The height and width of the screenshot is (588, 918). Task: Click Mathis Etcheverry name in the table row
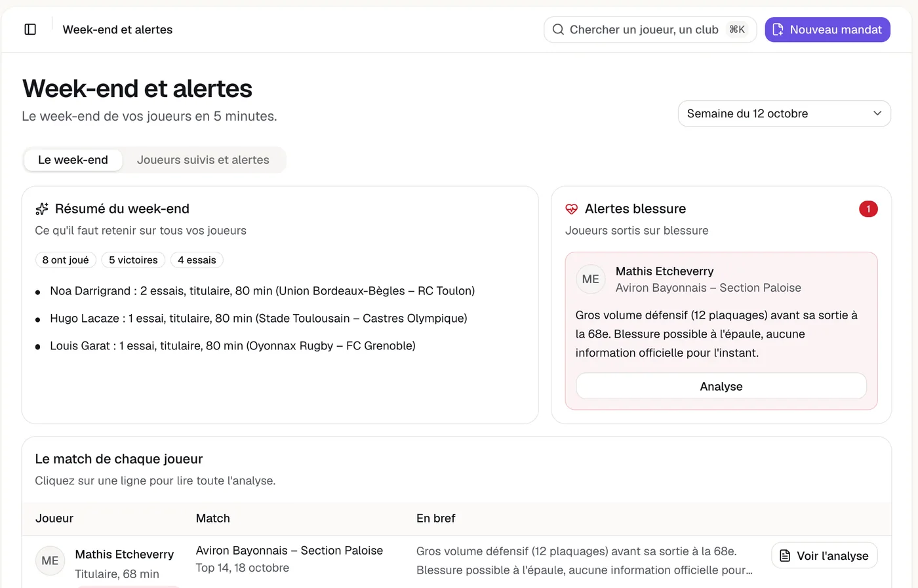click(125, 555)
